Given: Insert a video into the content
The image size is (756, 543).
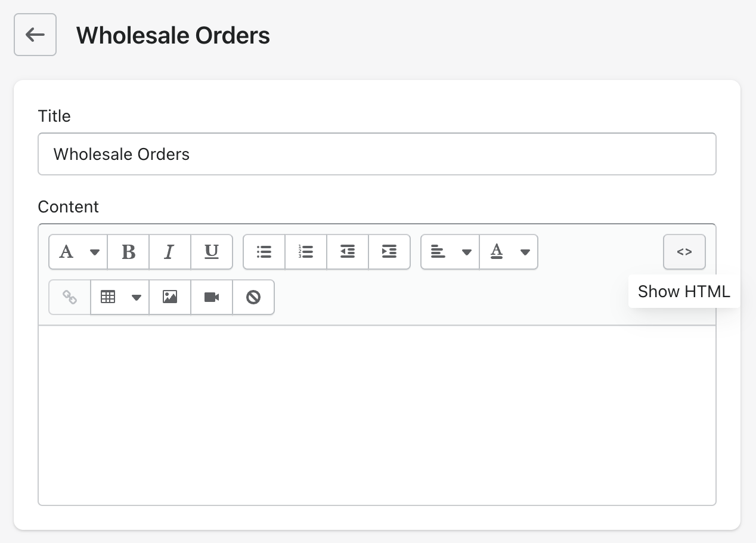Looking at the screenshot, I should [211, 297].
